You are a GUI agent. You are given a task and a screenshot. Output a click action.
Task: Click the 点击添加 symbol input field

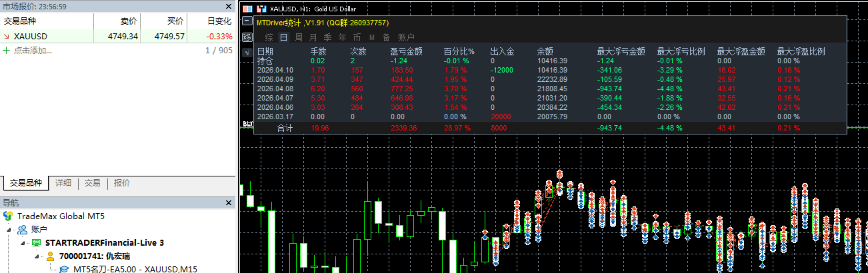[x=33, y=50]
